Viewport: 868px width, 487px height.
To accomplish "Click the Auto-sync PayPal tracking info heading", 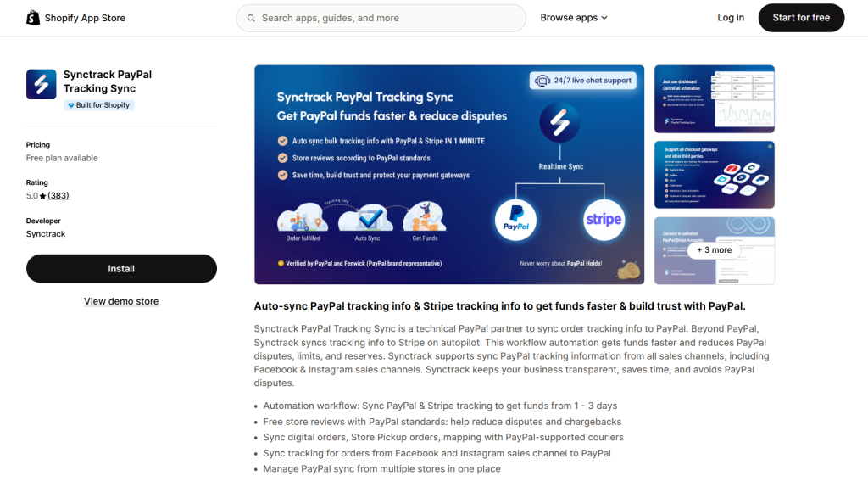I will click(500, 306).
